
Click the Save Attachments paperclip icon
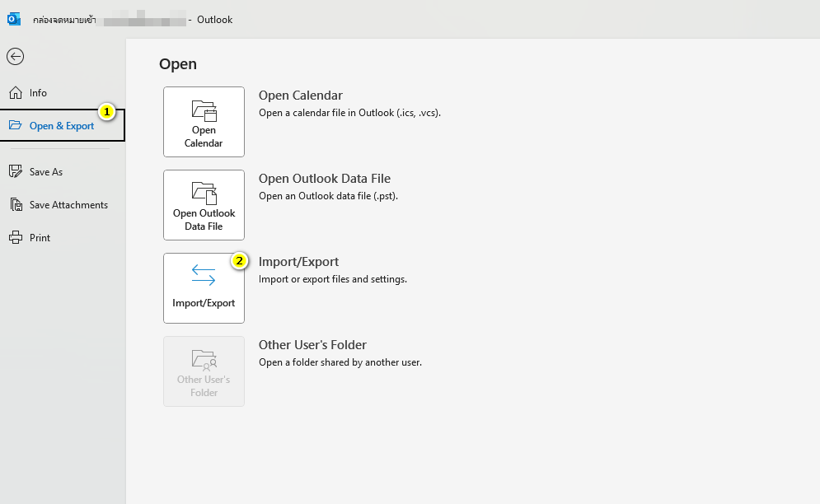(x=15, y=205)
